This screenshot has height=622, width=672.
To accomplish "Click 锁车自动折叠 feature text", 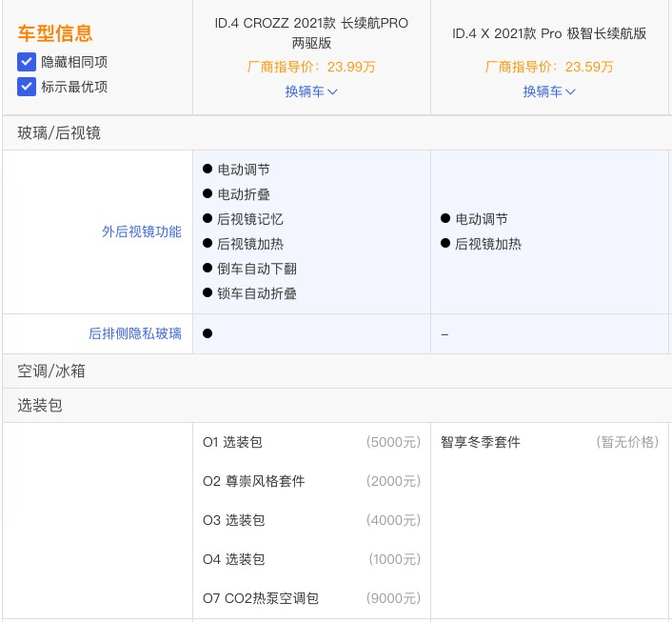I will coord(257,293).
